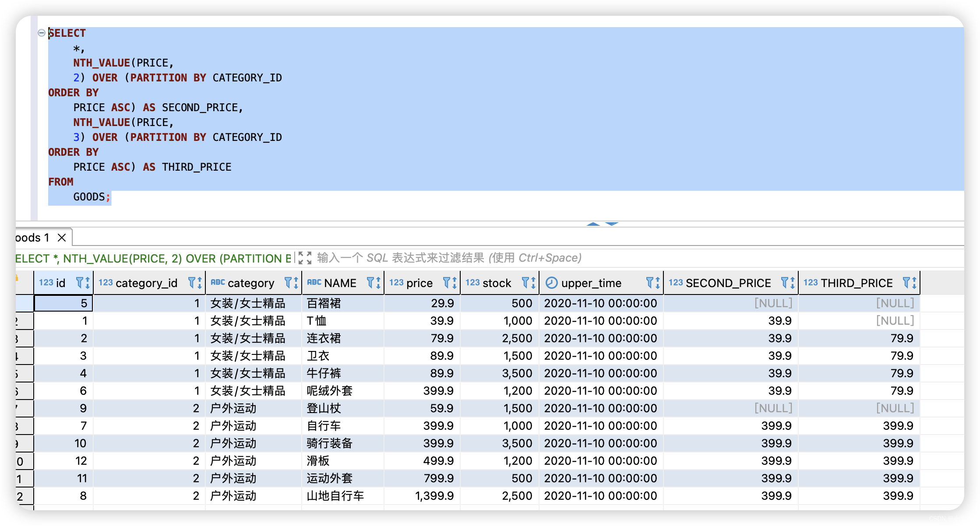Select NULL SECOND_PRICE in 百褶裙 row
Viewport: 980px width, 526px height.
tap(731, 303)
